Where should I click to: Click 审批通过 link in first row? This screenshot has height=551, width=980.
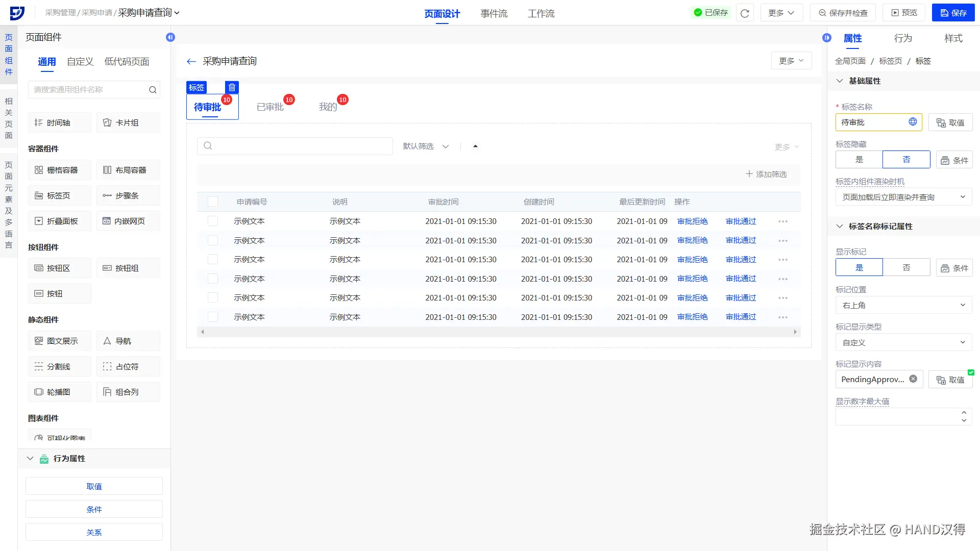(x=741, y=221)
